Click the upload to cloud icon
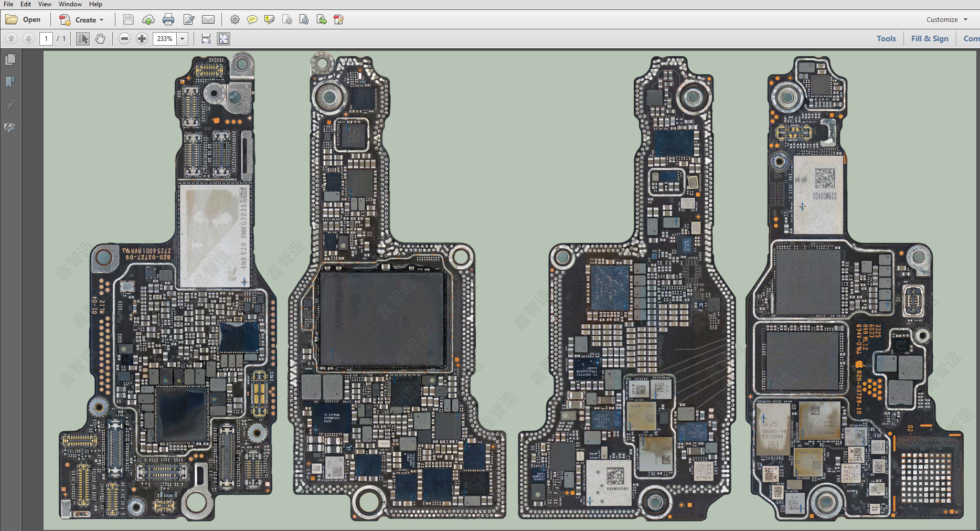 tap(148, 20)
